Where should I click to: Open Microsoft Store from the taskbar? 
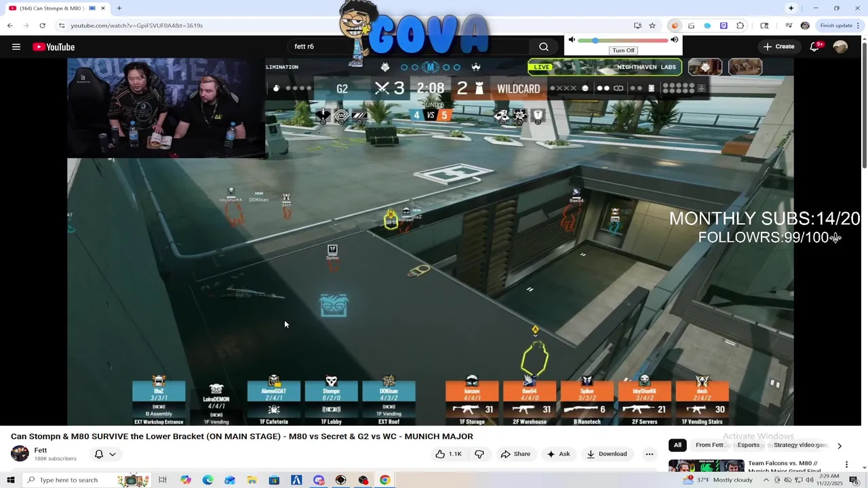coord(274,480)
